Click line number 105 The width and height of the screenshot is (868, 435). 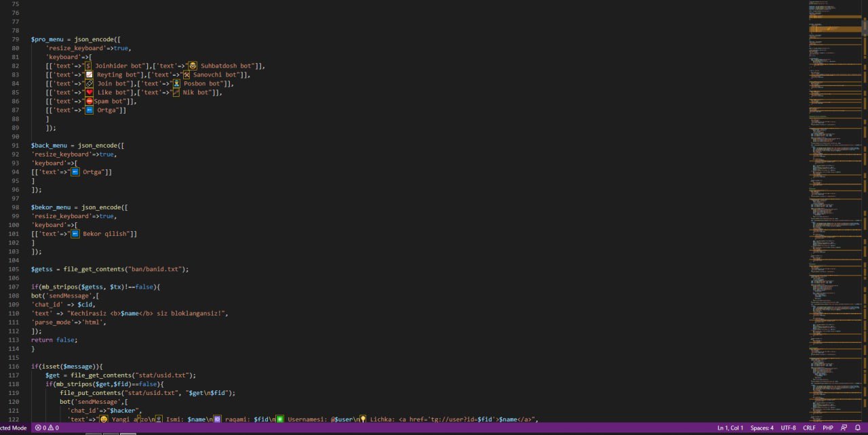point(14,269)
